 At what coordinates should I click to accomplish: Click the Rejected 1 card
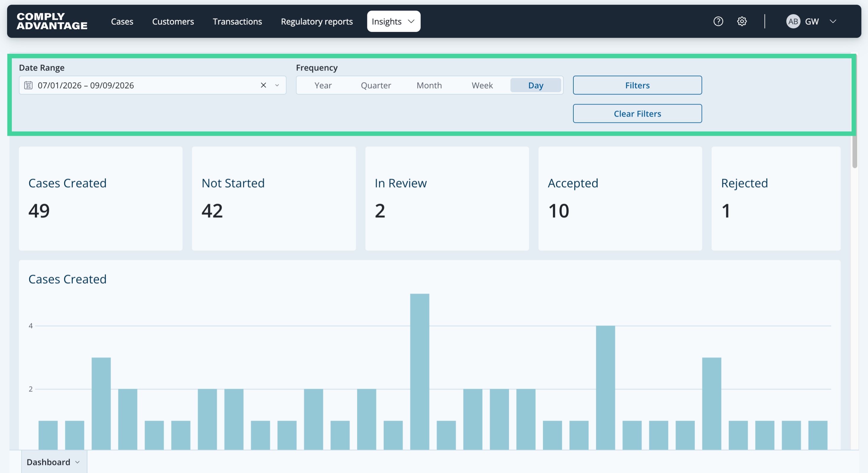pyautogui.click(x=776, y=198)
